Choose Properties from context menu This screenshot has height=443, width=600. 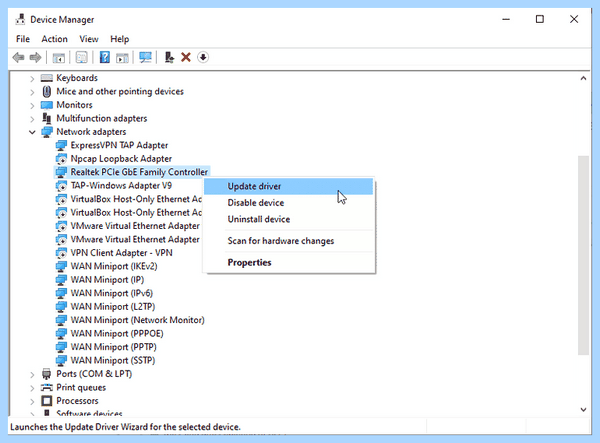[x=289, y=262]
